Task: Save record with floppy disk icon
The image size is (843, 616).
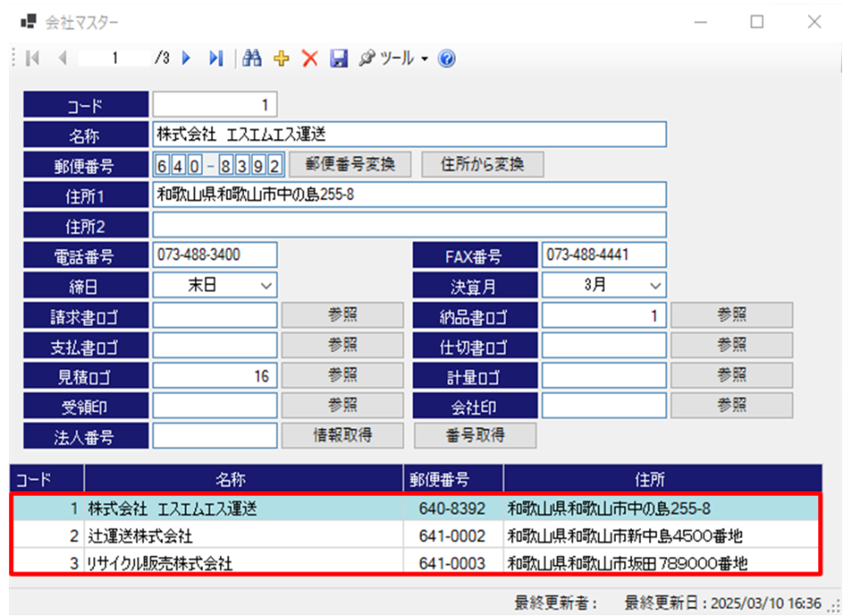Action: click(338, 58)
